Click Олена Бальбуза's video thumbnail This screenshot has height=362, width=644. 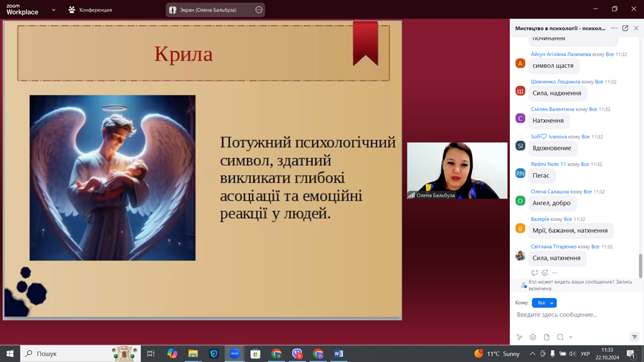(x=457, y=170)
